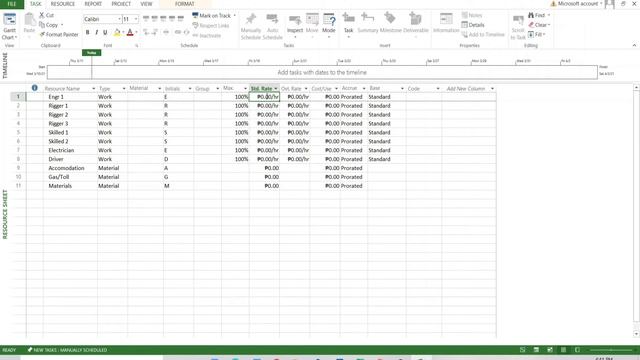This screenshot has height=360, width=640.
Task: Open Add New Column dropdown
Action: click(x=492, y=89)
